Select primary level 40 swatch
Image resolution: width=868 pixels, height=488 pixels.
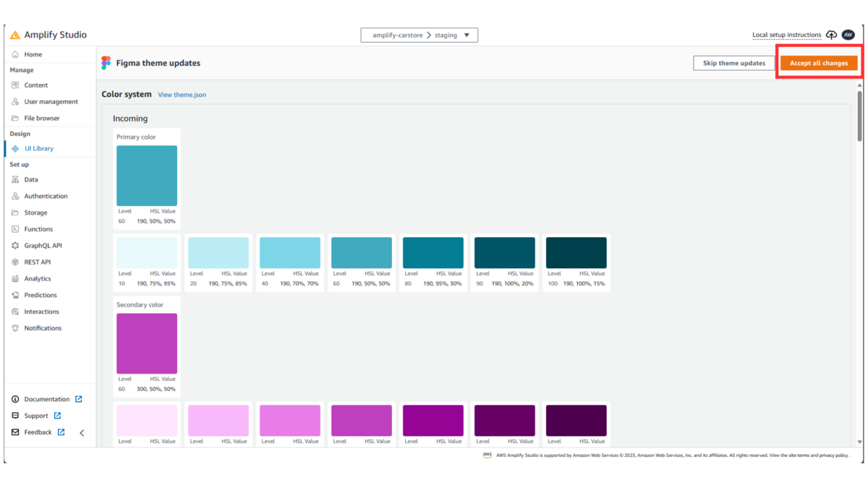pos(290,252)
